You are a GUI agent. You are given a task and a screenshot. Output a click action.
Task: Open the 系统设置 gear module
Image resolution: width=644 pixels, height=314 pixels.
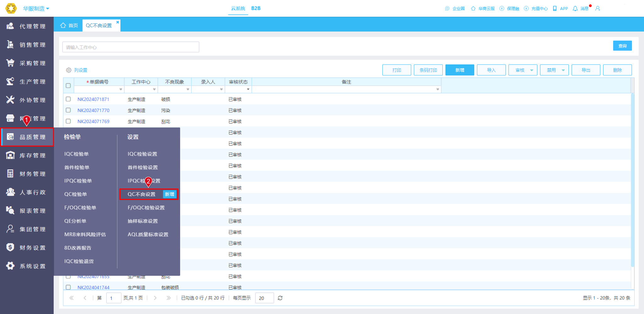27,266
